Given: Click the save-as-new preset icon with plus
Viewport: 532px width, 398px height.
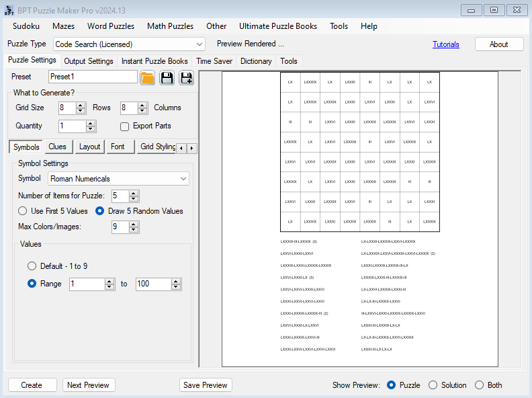Looking at the screenshot, I should click(186, 77).
